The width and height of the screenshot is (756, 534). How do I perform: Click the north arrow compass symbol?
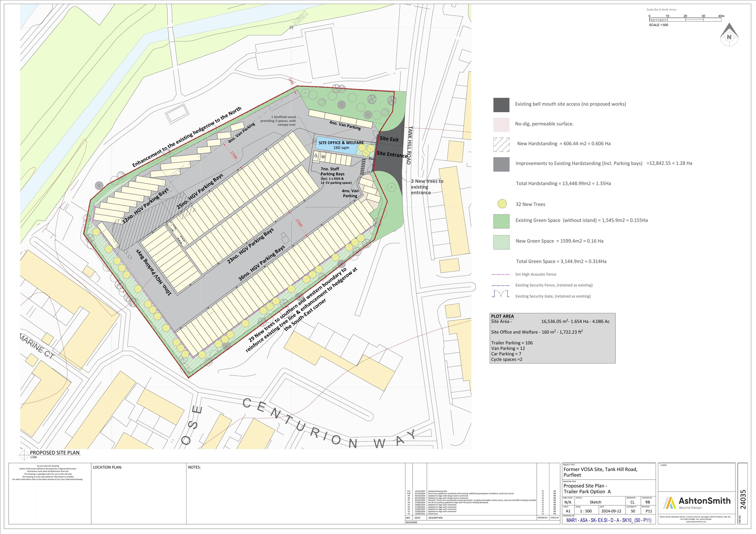(729, 36)
